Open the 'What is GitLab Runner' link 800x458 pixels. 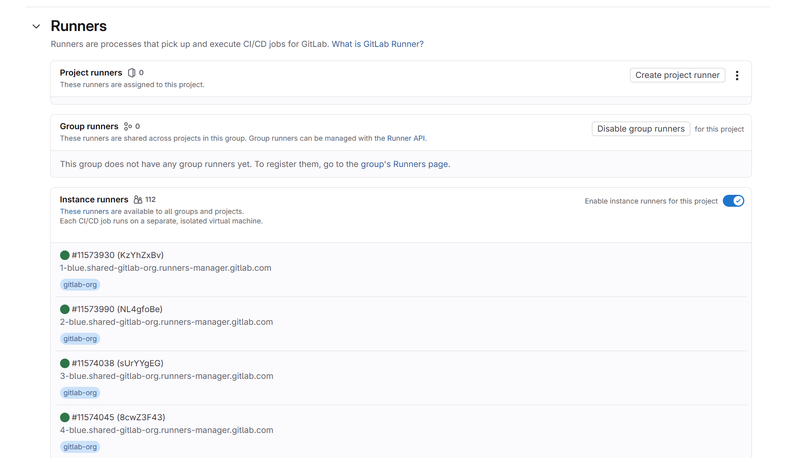point(377,44)
